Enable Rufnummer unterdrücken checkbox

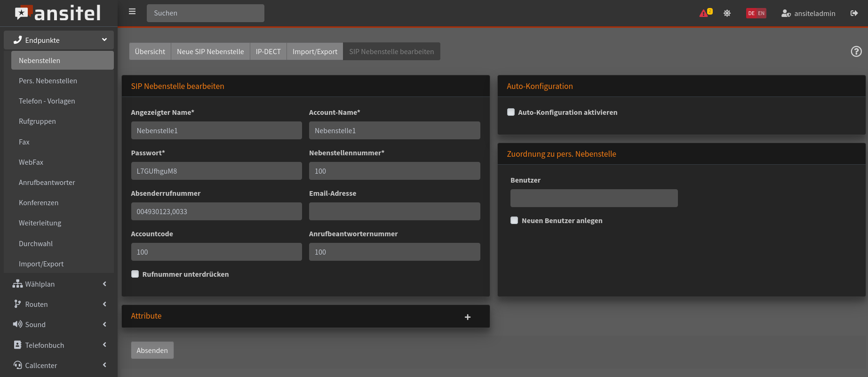click(135, 274)
